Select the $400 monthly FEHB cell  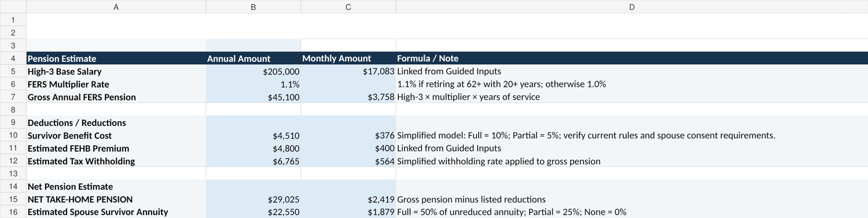(348, 148)
